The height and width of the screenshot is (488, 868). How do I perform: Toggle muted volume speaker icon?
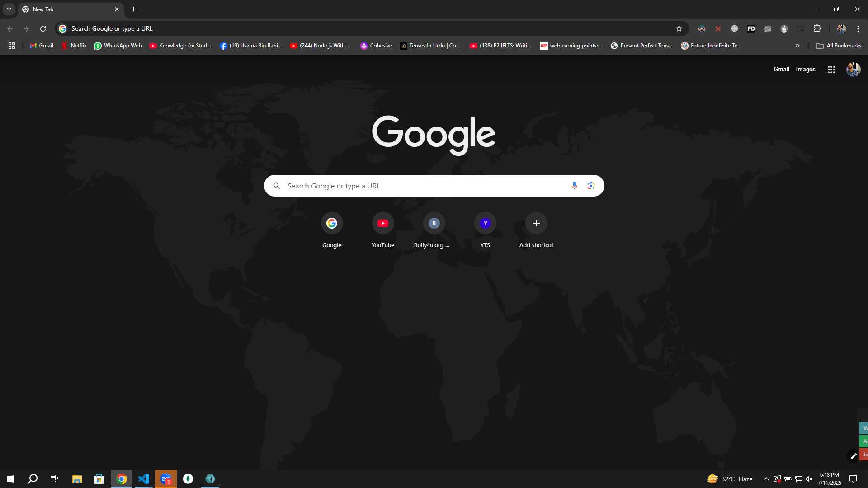[809, 479]
